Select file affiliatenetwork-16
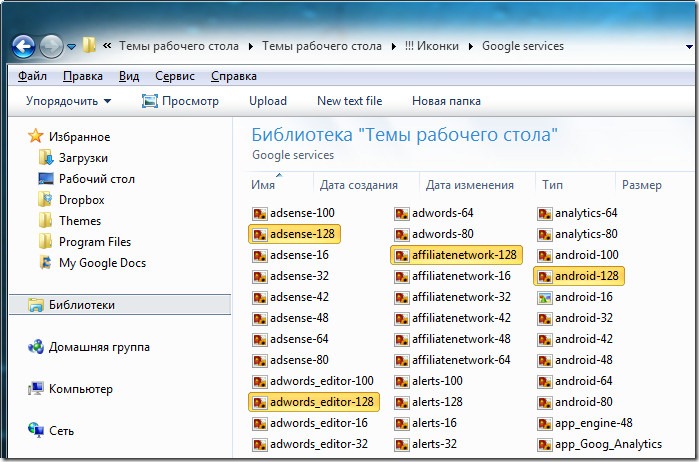Image resolution: width=699 pixels, height=462 pixels. click(x=453, y=276)
